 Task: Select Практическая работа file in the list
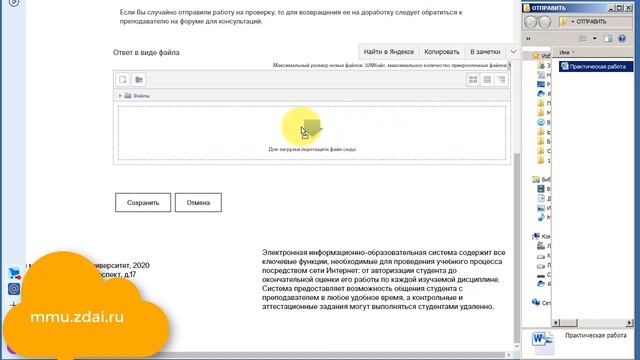(596, 67)
